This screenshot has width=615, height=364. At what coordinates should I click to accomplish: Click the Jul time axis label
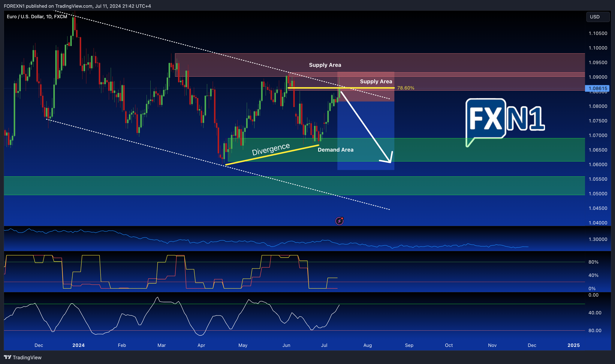[324, 345]
